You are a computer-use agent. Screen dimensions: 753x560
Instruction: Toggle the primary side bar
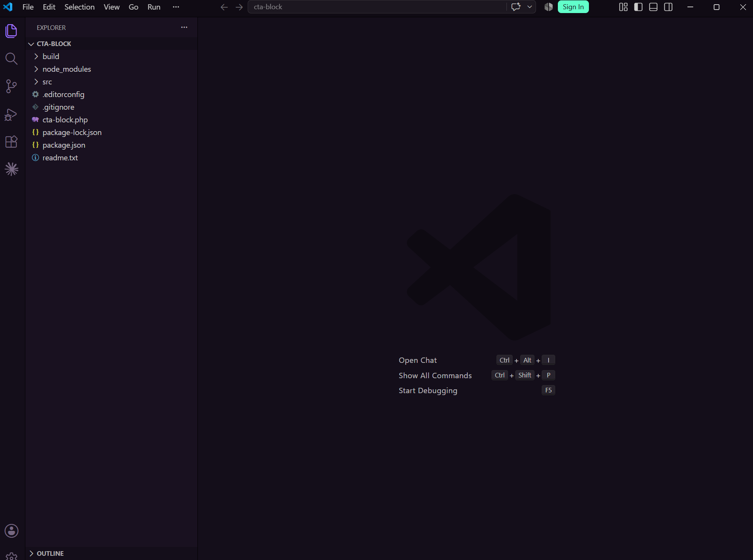(638, 7)
